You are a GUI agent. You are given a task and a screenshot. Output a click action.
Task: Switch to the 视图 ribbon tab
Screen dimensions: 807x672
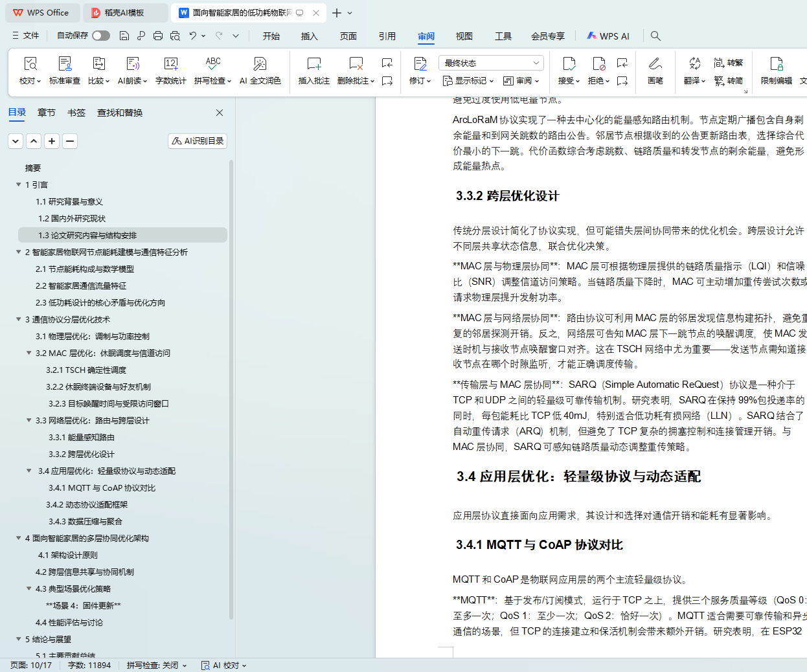[464, 36]
